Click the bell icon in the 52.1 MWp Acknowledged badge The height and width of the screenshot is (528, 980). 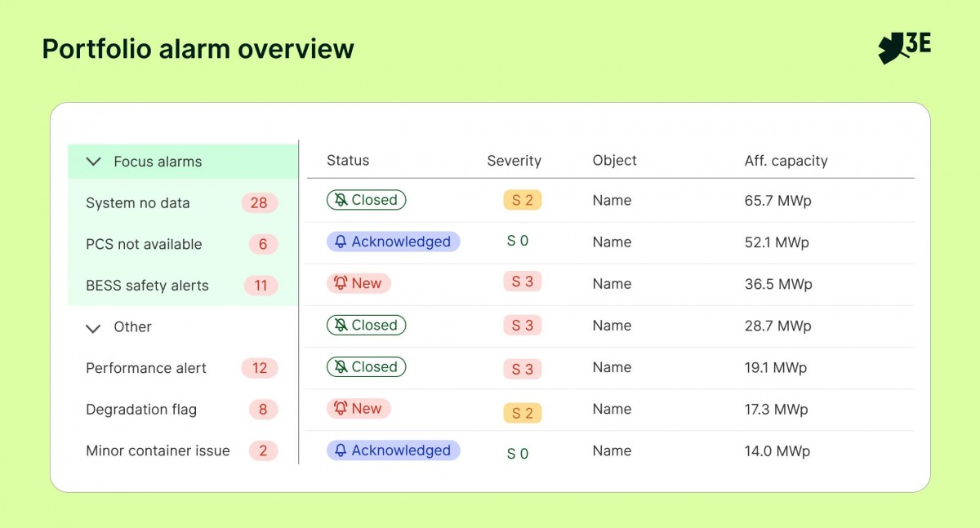pyautogui.click(x=341, y=242)
